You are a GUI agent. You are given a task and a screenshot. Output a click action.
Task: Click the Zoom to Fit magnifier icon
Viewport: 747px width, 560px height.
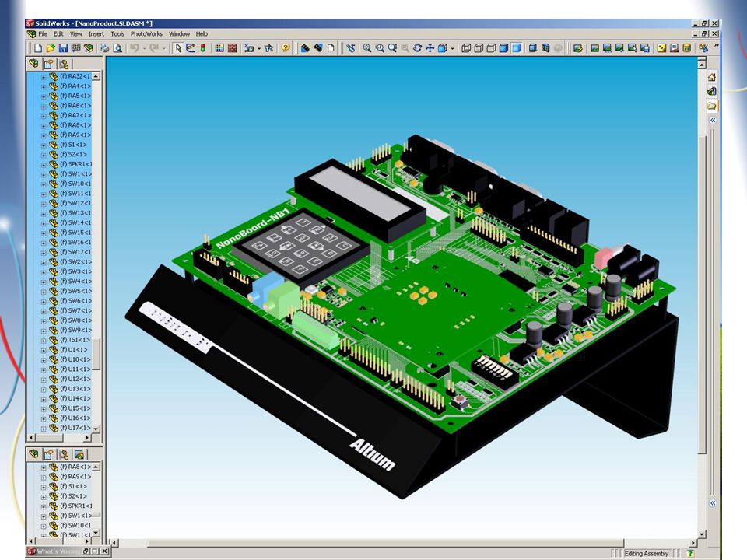click(366, 48)
